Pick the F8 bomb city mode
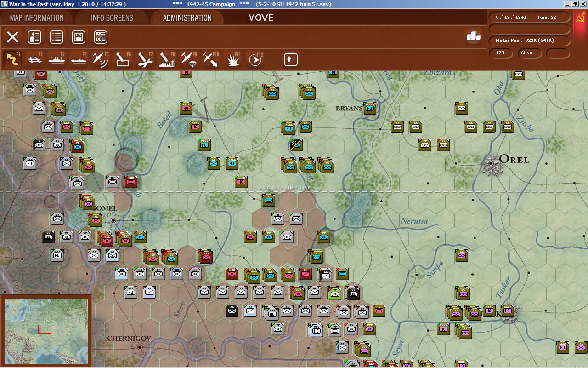Viewport: 588px width, 368px height. tap(167, 59)
